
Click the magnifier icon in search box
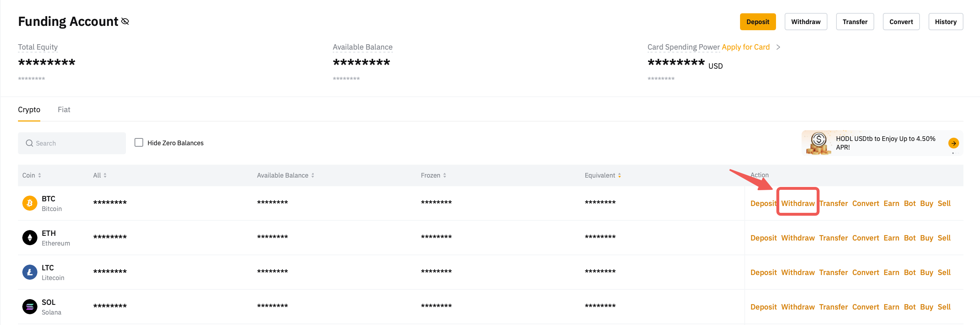29,143
